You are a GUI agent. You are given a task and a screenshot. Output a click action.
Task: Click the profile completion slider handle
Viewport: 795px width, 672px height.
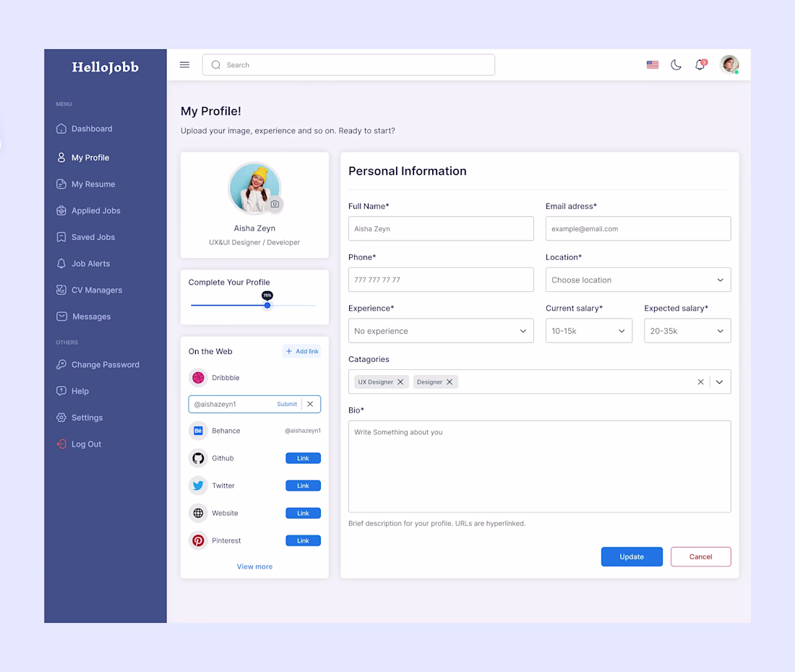pyautogui.click(x=267, y=305)
